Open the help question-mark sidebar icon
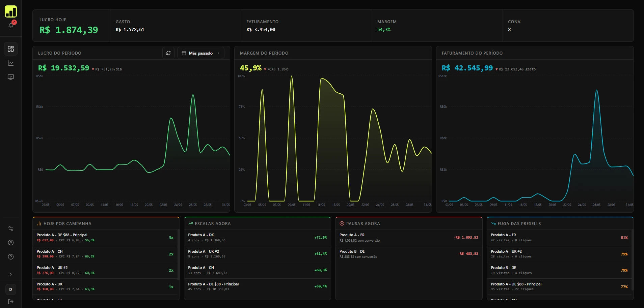The width and height of the screenshot is (644, 308). pyautogui.click(x=11, y=257)
